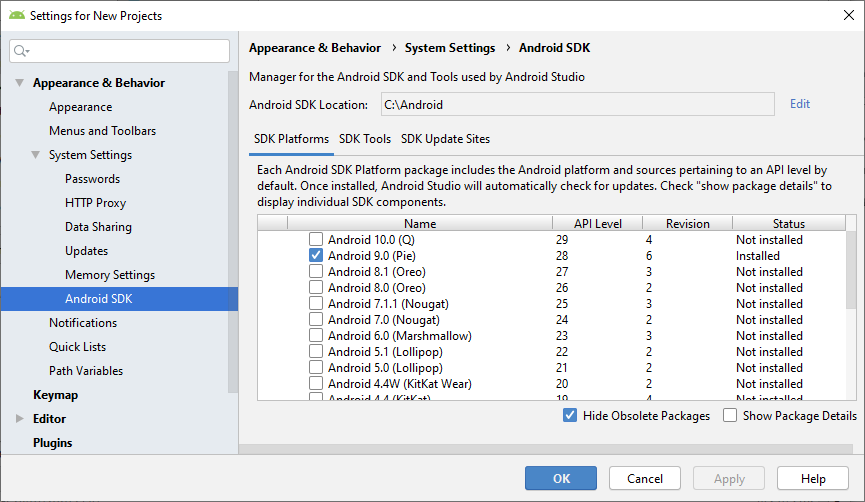Screen dimensions: 865x502
Task: Check the Android 4.4W (KitKat Wear) checkbox
Action: [x=316, y=383]
